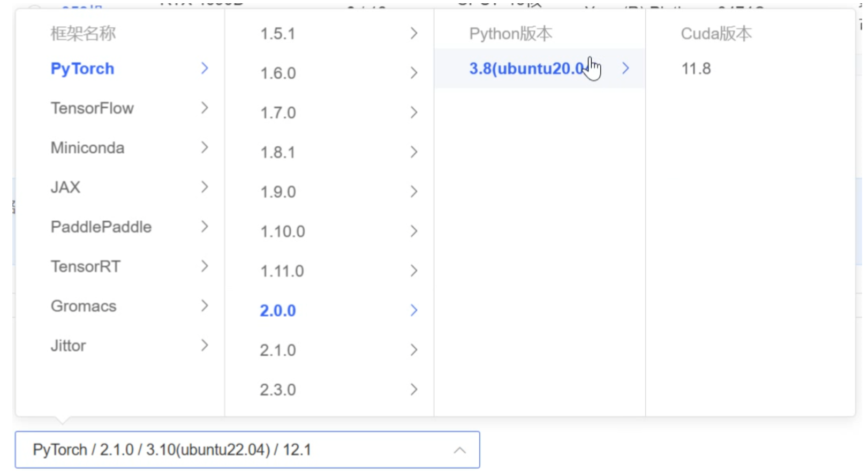Expand PaddlePaddle chevron arrow

coord(205,227)
